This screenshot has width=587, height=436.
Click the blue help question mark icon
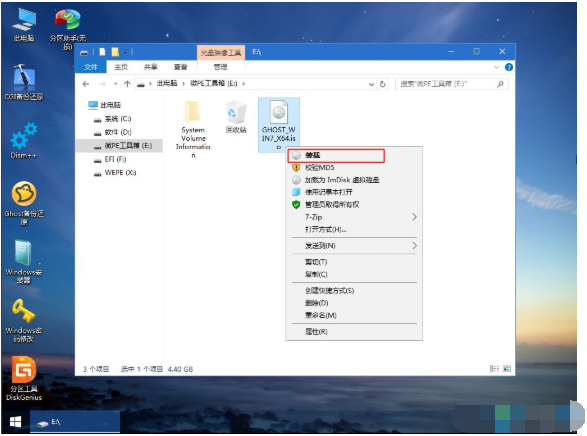[x=508, y=67]
